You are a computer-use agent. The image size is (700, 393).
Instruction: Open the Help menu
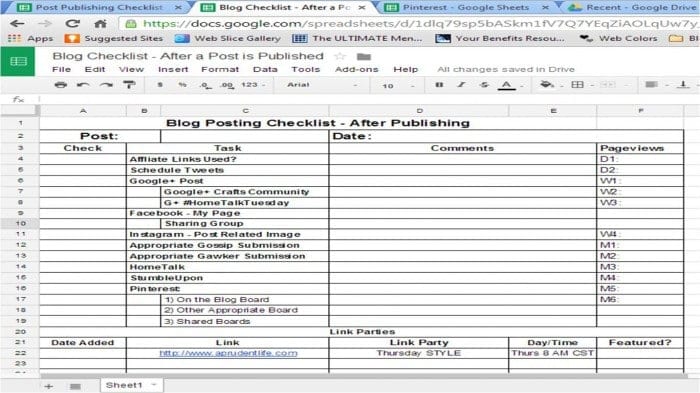click(406, 69)
